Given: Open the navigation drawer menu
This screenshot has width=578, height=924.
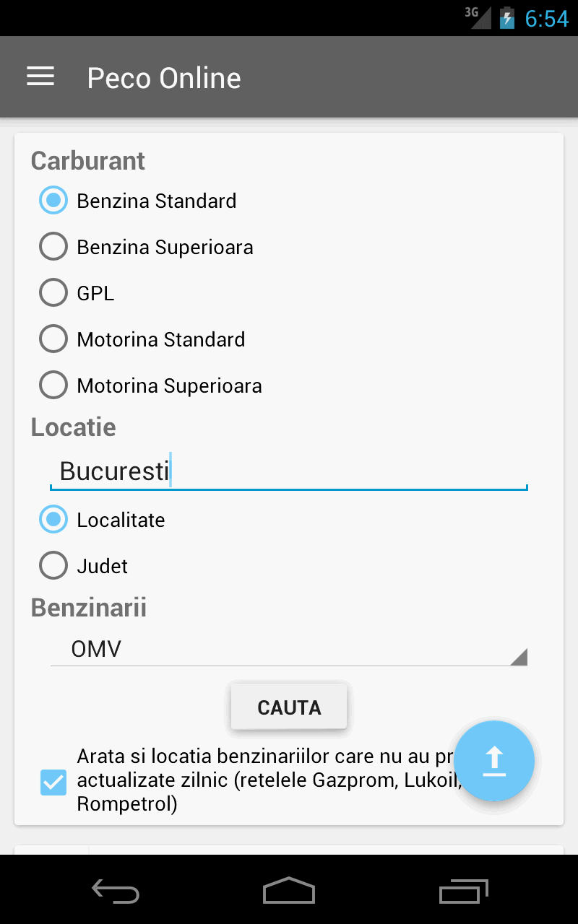Looking at the screenshot, I should [40, 76].
